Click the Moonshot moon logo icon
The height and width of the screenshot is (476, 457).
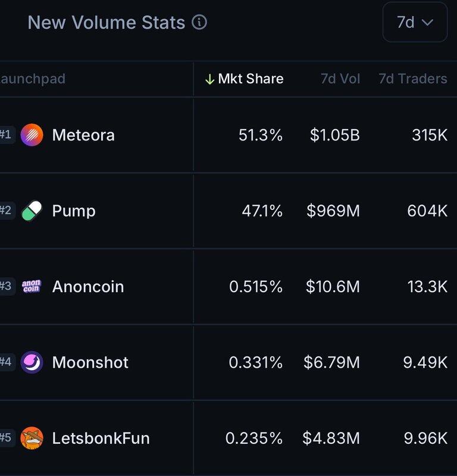[32, 362]
